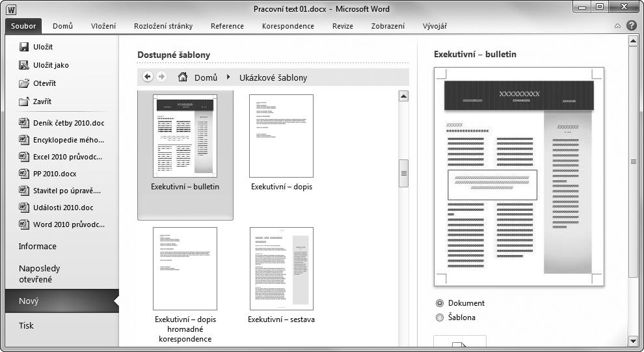Open recent file Excel 2010 průvodc...
The height and width of the screenshot is (352, 644).
tap(68, 157)
